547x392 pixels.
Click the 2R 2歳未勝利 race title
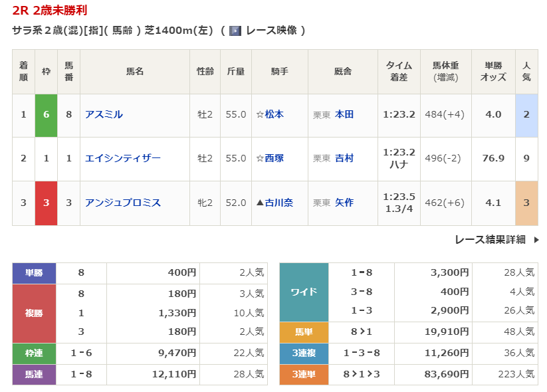(x=49, y=11)
